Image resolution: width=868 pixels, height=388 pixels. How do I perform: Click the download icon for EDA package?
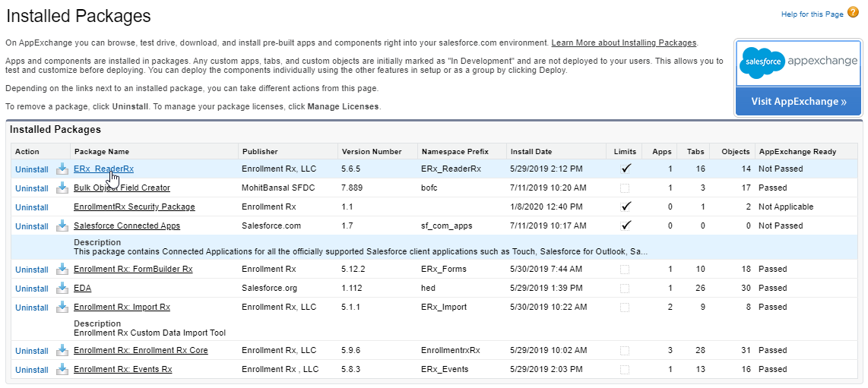[x=62, y=288]
